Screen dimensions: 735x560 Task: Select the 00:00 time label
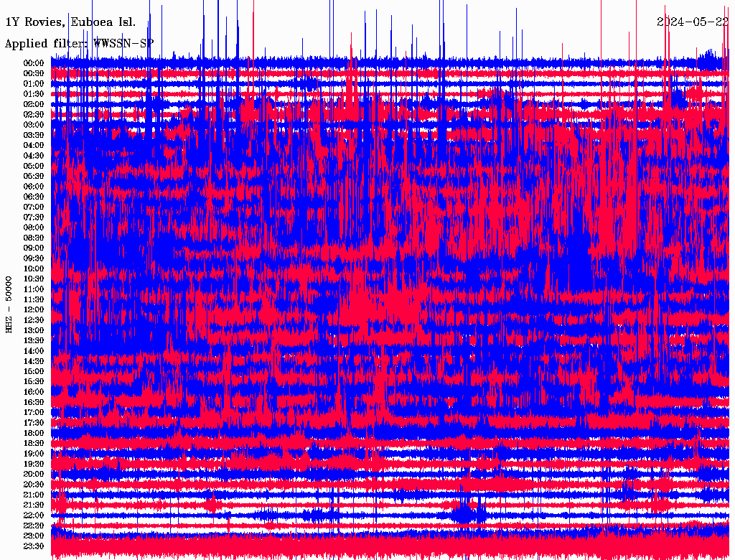34,63
